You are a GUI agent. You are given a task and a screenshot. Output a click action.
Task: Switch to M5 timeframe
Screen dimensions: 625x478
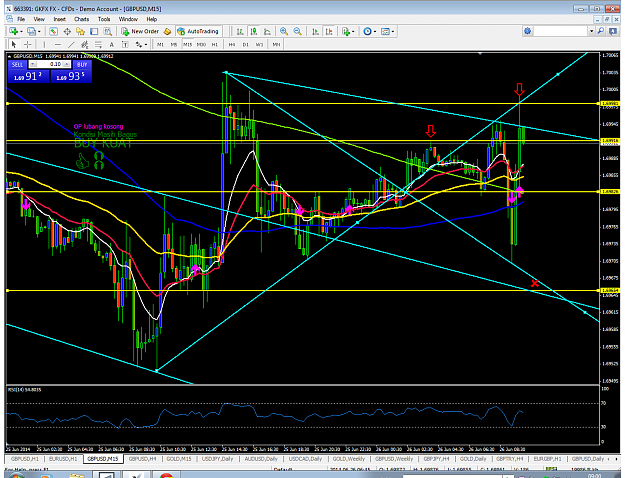(x=174, y=45)
